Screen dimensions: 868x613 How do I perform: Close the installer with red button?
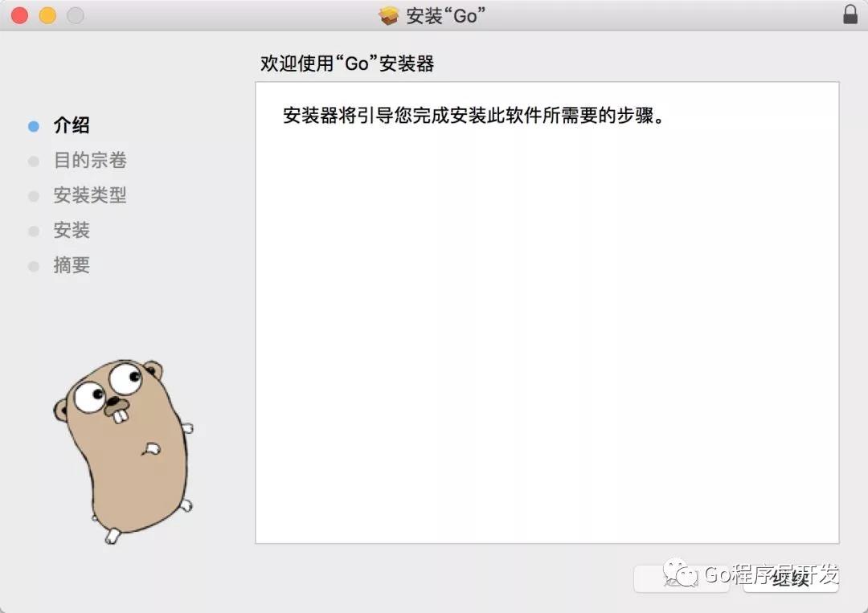[x=19, y=15]
